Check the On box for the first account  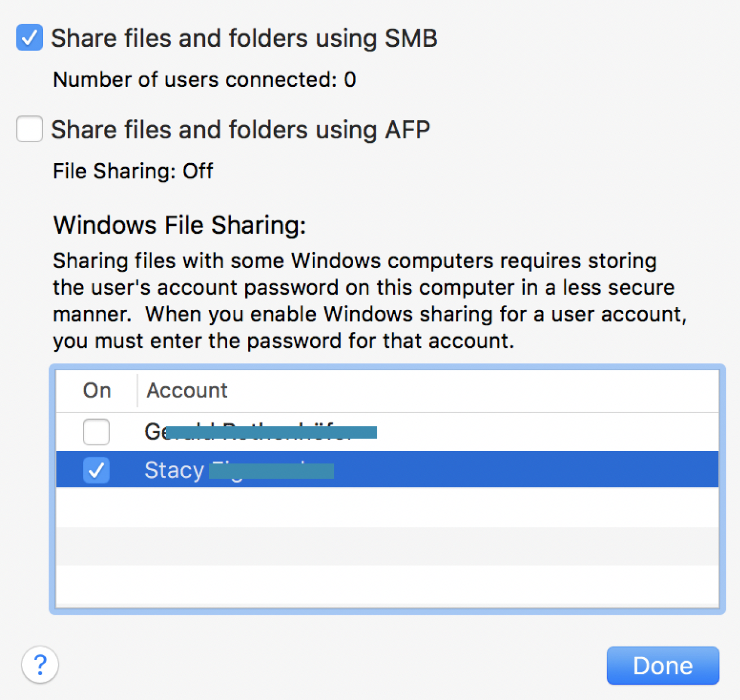[96, 432]
